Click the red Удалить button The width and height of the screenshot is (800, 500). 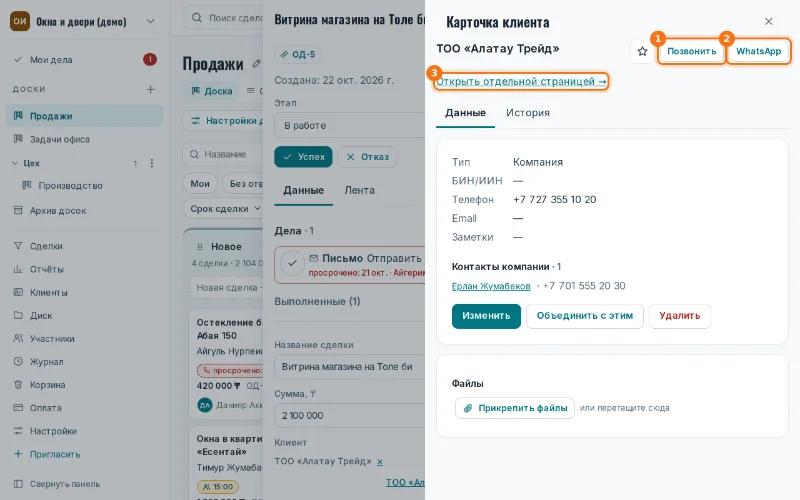(x=680, y=316)
